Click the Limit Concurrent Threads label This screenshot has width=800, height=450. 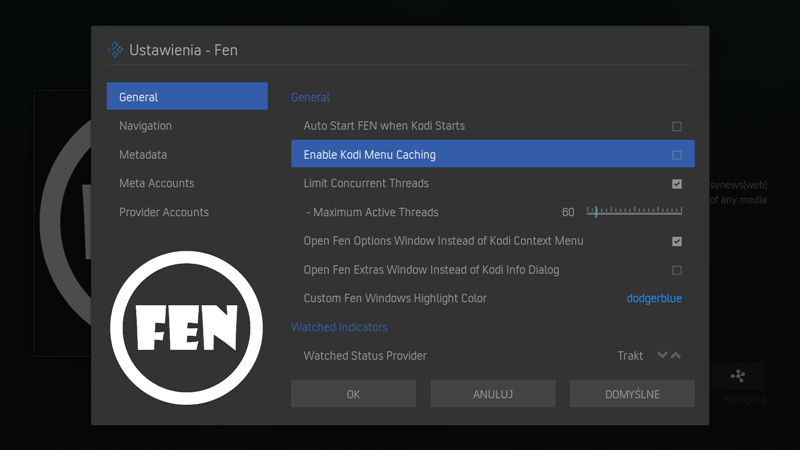click(x=366, y=183)
